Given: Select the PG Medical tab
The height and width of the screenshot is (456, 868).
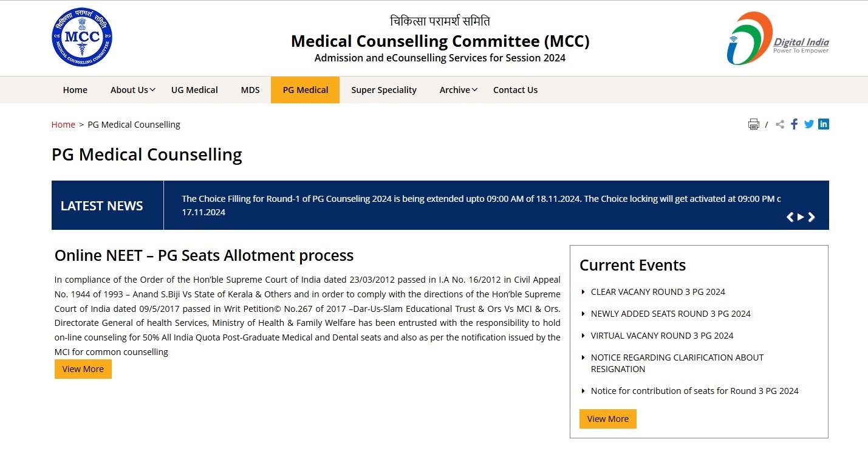Looking at the screenshot, I should [x=306, y=90].
